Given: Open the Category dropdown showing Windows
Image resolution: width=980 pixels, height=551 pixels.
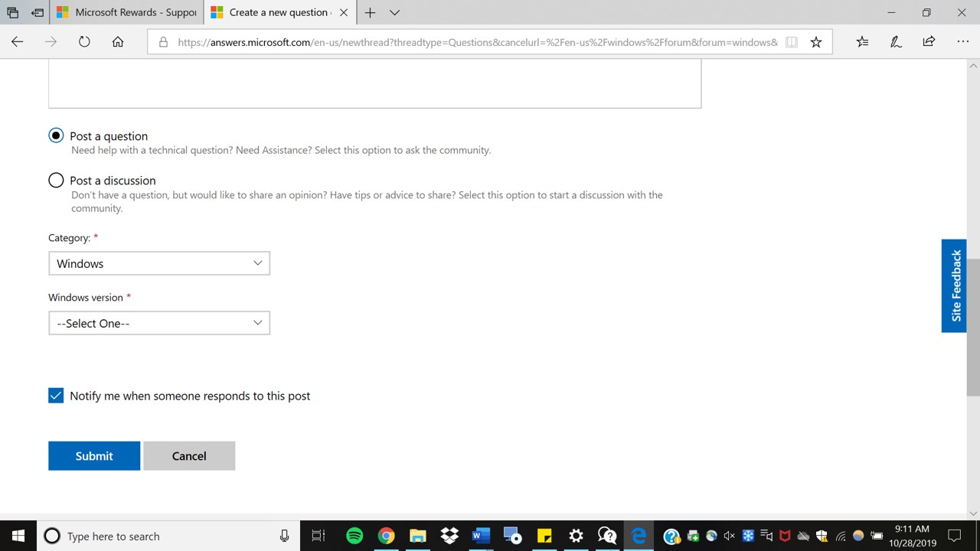Looking at the screenshot, I should coord(159,263).
